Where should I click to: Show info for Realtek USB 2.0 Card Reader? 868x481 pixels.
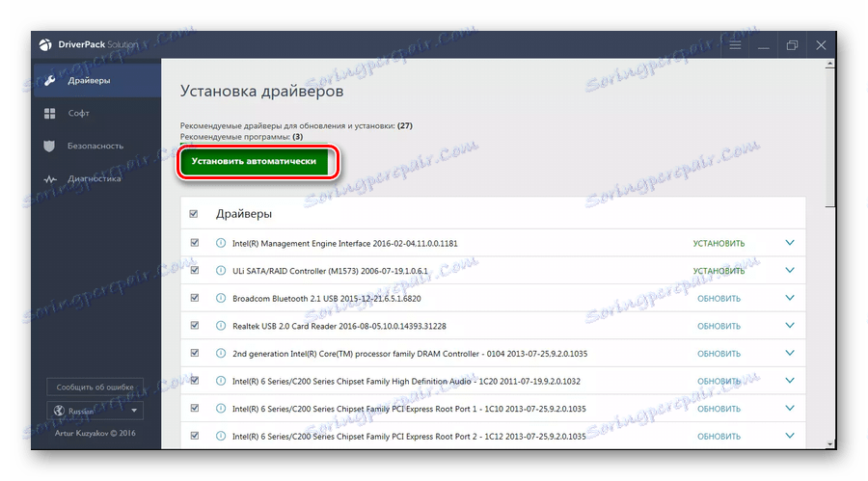(x=221, y=326)
